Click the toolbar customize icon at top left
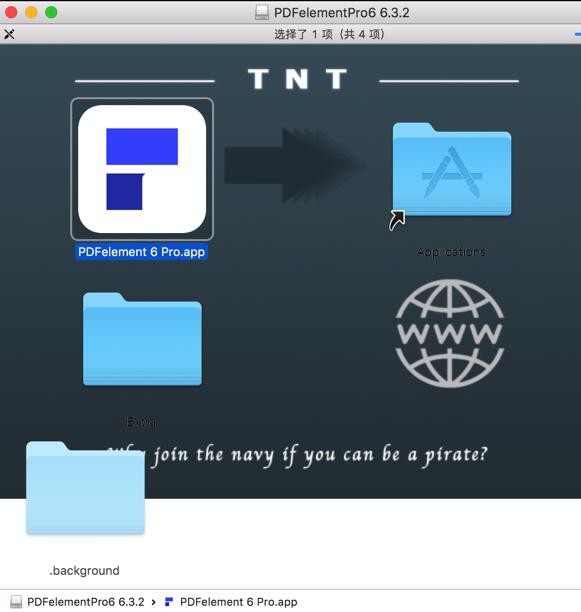Image resolution: width=581 pixels, height=612 pixels. click(x=9, y=34)
